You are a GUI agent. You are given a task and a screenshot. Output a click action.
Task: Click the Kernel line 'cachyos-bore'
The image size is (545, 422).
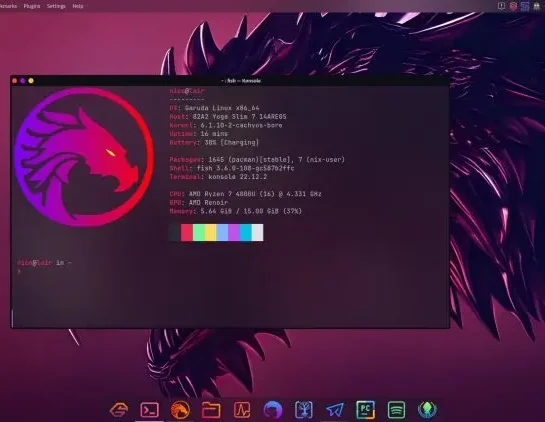coord(226,125)
